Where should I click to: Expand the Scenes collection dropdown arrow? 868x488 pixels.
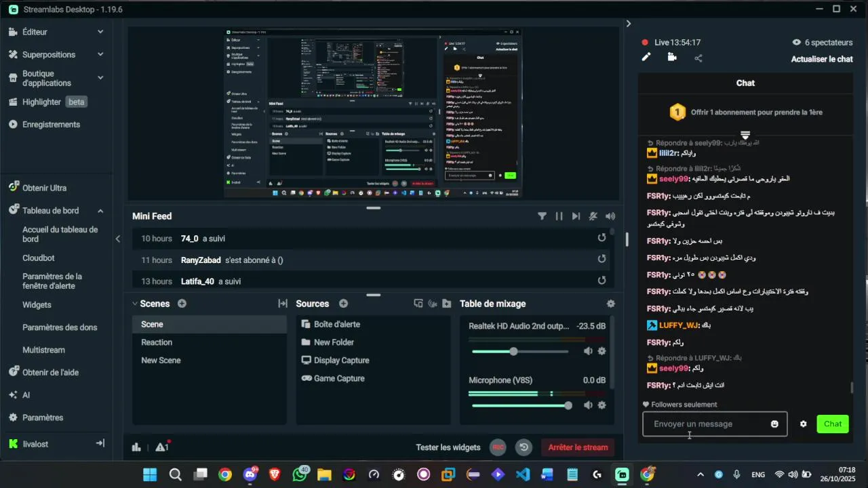(134, 304)
